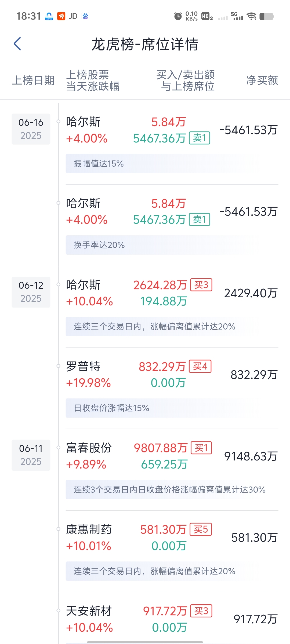Tap the battery status icon
The height and width of the screenshot is (644, 290).
(266, 16)
